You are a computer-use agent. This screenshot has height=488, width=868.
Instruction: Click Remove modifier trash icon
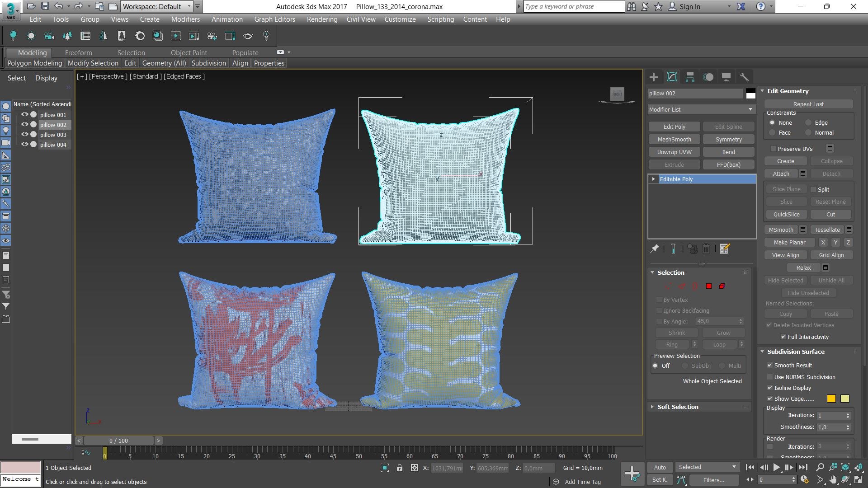[x=706, y=249]
